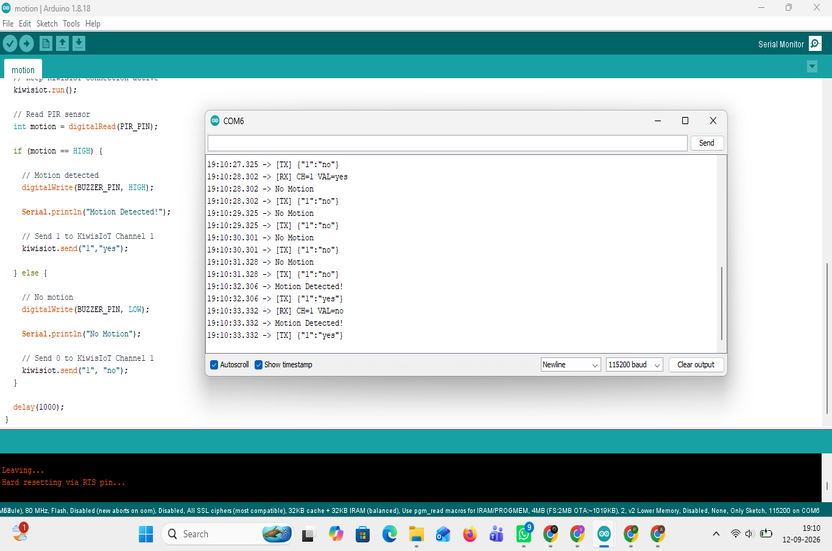
Task: Click the 'int motion = digitalRead(PIR_PIN);' line
Action: [x=85, y=127]
